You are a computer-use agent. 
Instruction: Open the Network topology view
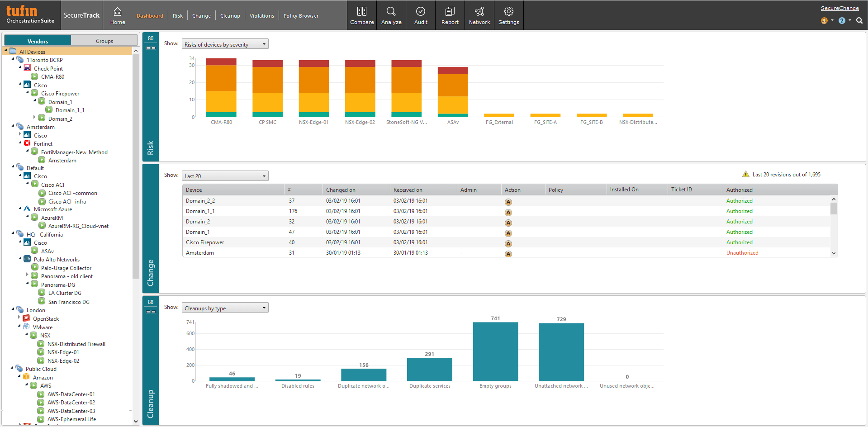(x=479, y=15)
